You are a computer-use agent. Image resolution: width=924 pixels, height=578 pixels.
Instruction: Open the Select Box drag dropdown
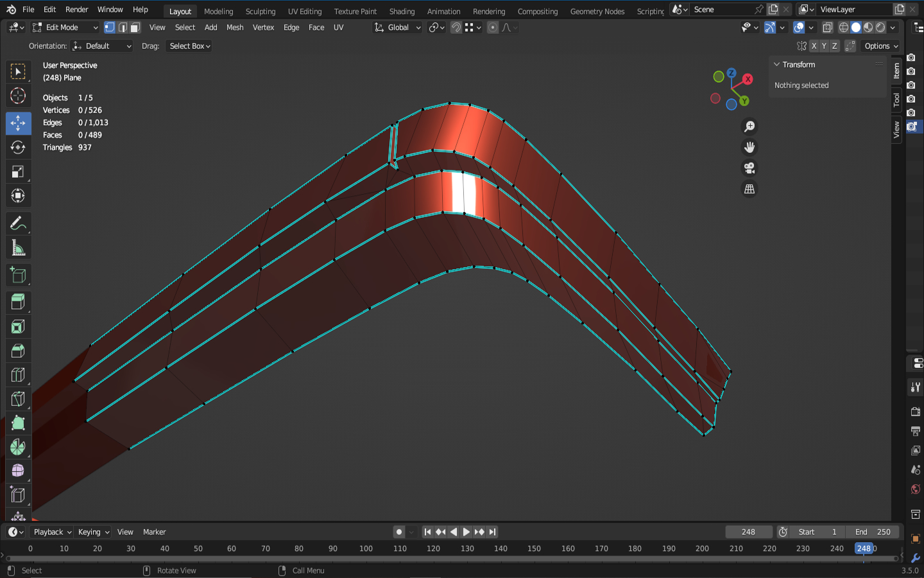(x=189, y=46)
